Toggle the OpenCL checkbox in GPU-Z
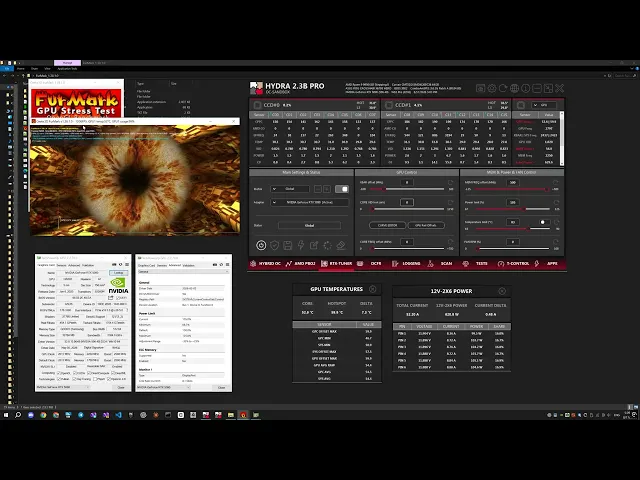640x480 pixels. pos(59,373)
